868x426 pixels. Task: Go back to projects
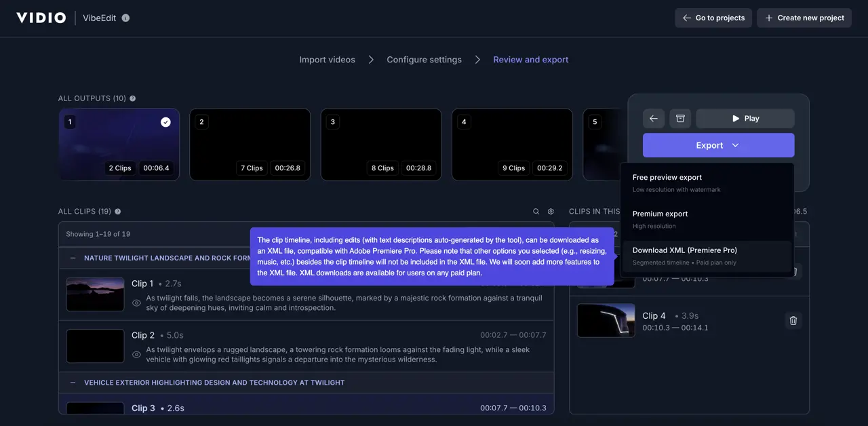(x=713, y=18)
